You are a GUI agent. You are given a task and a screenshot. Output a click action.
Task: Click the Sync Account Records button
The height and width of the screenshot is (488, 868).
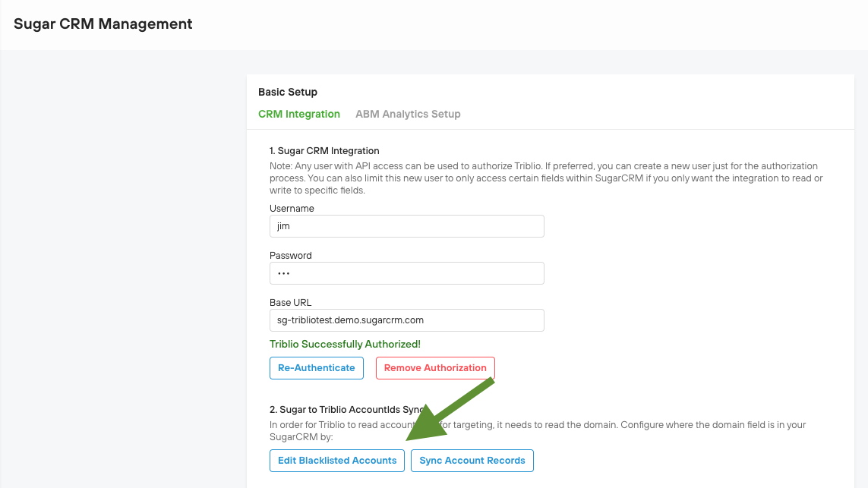point(472,461)
